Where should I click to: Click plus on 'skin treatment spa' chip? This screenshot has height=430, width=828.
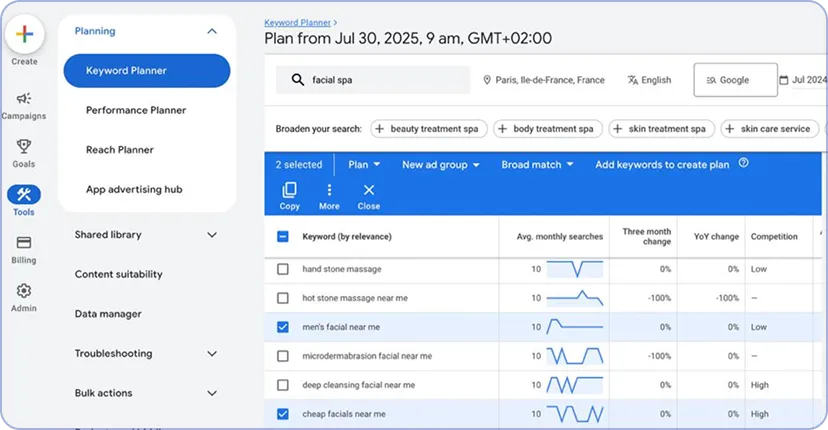coord(617,129)
